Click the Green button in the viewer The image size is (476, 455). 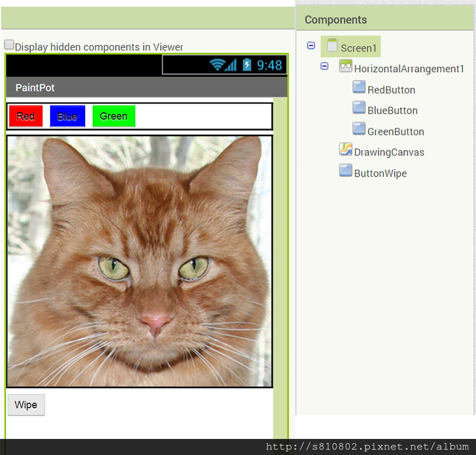[114, 116]
